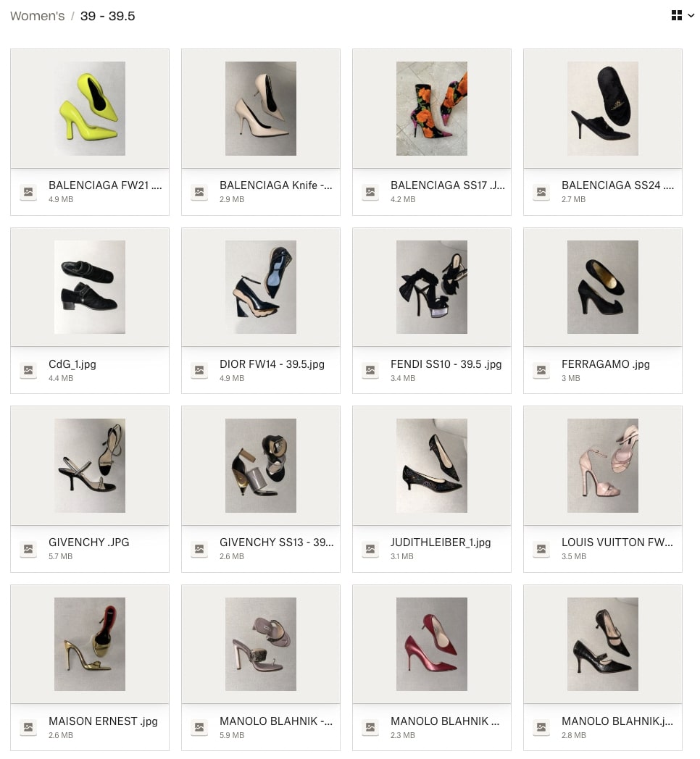
Task: Select the 39 - 39.5 breadcrumb
Action: point(107,16)
